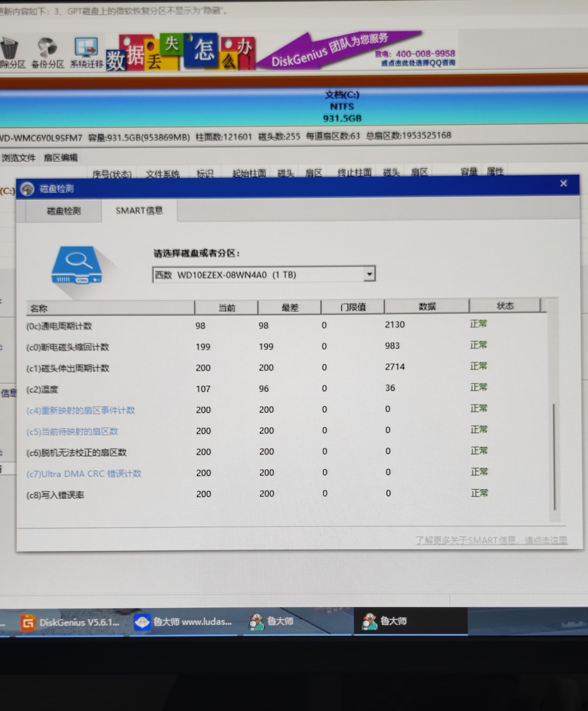Click the 文件系统 column header behind dialog
The height and width of the screenshot is (711, 588).
click(x=163, y=174)
